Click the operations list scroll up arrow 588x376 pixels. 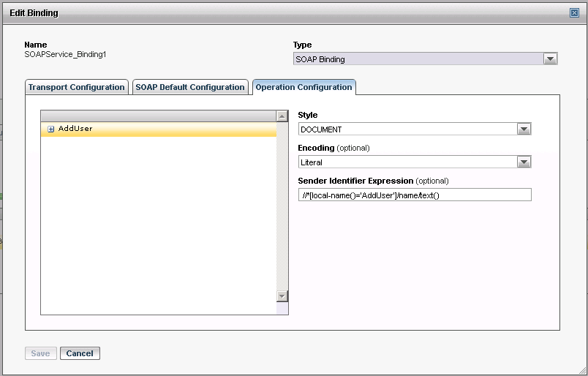coord(282,116)
